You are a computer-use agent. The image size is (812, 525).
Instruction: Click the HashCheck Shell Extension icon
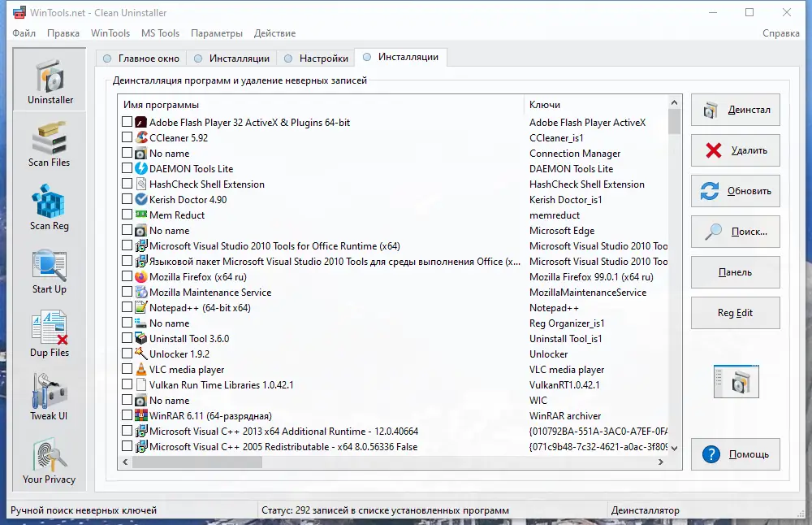(x=140, y=184)
